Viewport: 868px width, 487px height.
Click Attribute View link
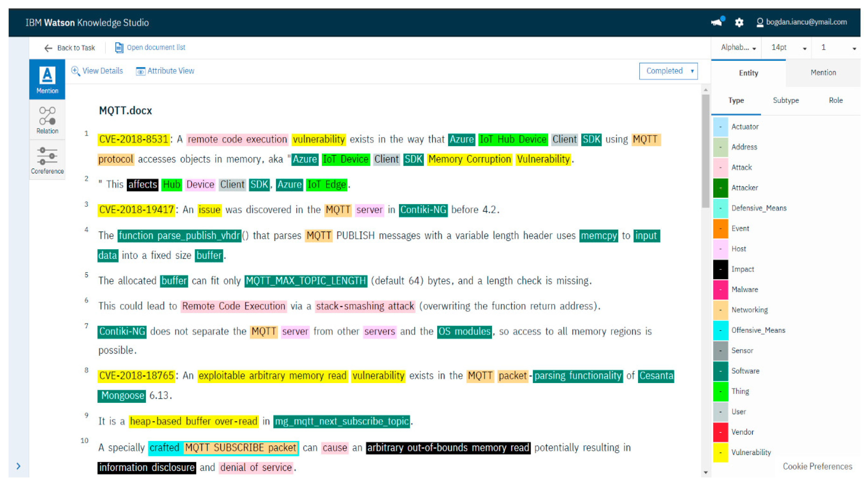pyautogui.click(x=171, y=71)
